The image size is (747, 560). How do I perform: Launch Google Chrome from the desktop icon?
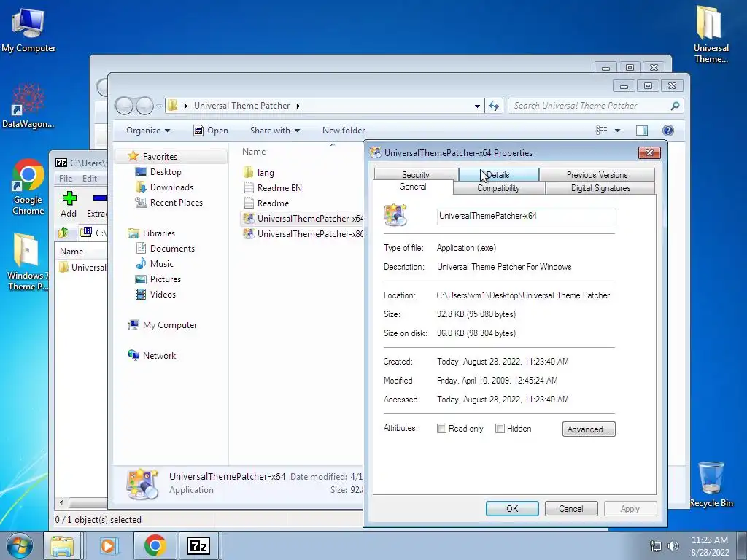tap(28, 187)
